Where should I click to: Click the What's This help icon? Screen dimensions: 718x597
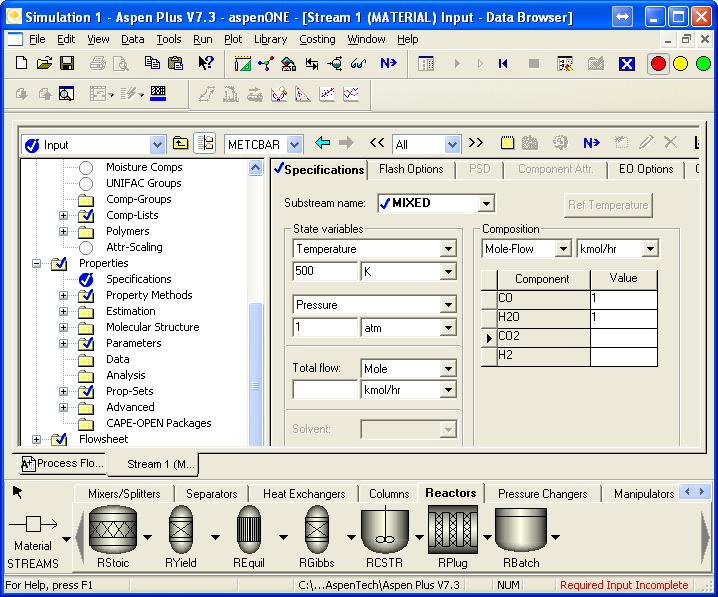tap(206, 63)
